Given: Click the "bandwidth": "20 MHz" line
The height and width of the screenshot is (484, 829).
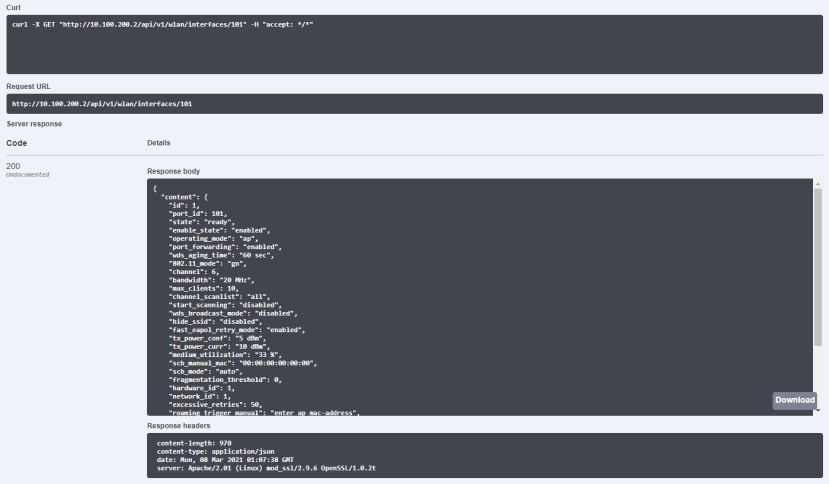Looking at the screenshot, I should 211,280.
